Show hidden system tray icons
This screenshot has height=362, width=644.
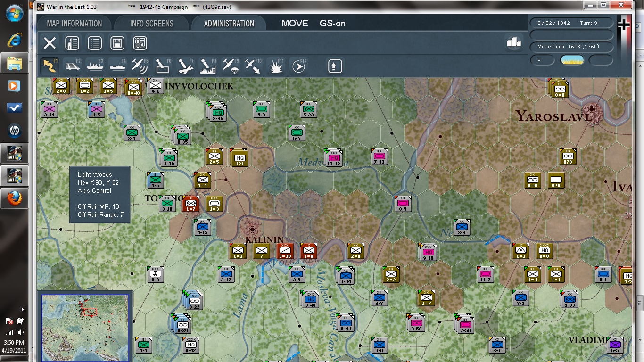tap(23, 310)
